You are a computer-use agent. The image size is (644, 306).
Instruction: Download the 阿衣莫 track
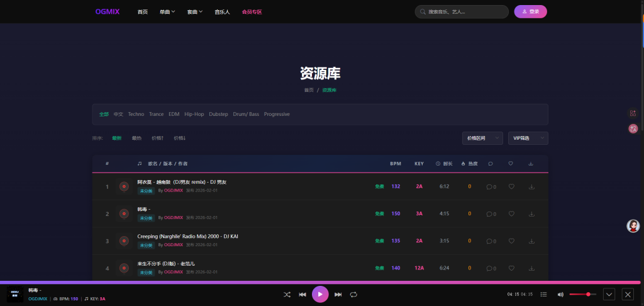click(x=531, y=187)
